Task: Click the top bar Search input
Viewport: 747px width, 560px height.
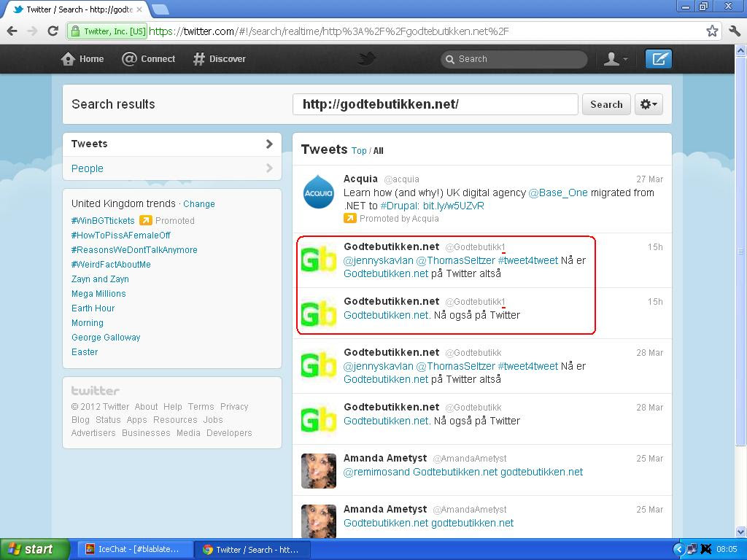Action: click(514, 60)
